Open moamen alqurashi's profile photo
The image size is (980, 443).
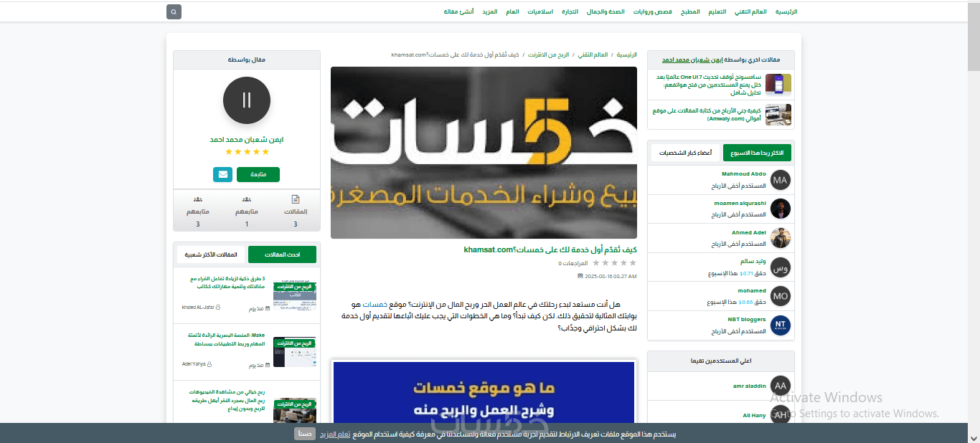(781, 209)
